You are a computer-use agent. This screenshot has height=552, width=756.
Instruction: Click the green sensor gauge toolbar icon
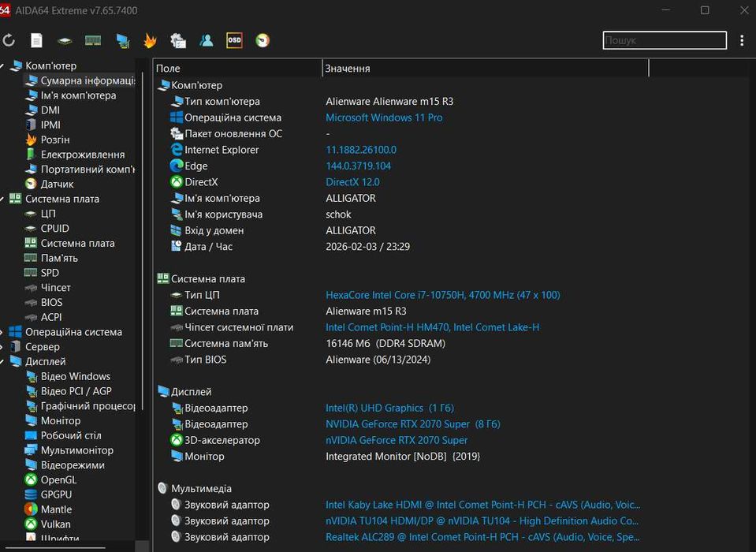(x=263, y=40)
